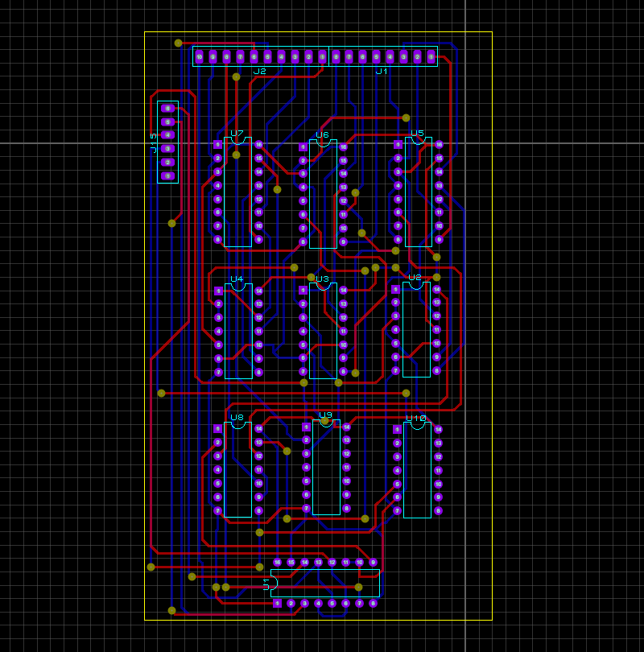Click pin 8 pad of connector J1
644x652 pixels.
tap(336, 57)
